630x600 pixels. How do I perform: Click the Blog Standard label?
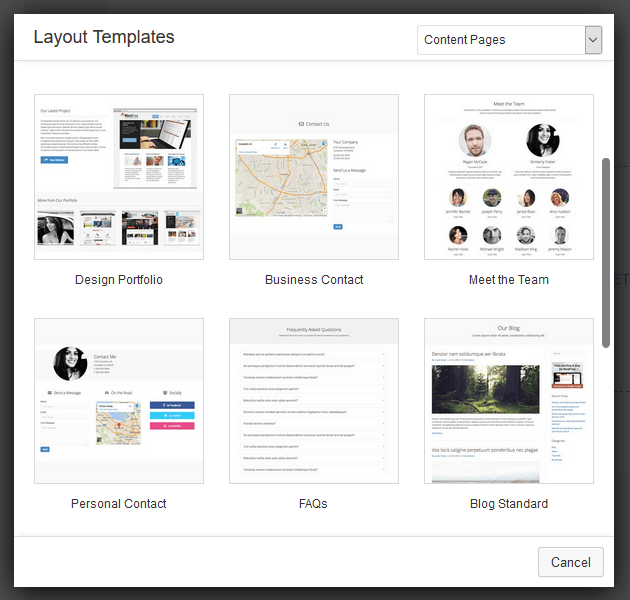(x=509, y=504)
